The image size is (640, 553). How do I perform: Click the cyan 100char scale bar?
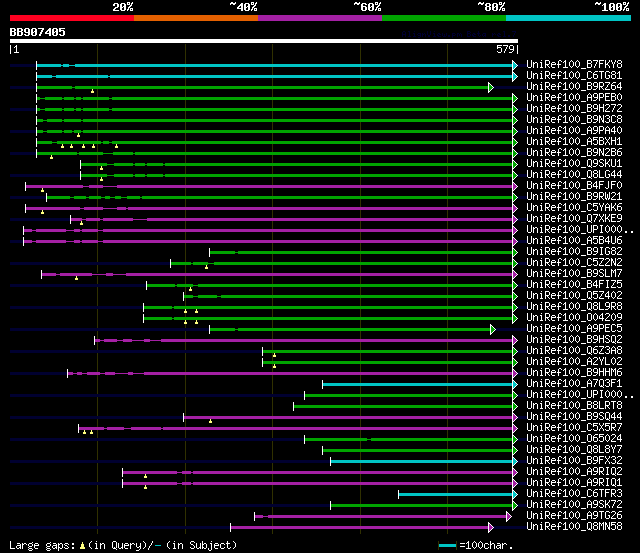coord(447,545)
